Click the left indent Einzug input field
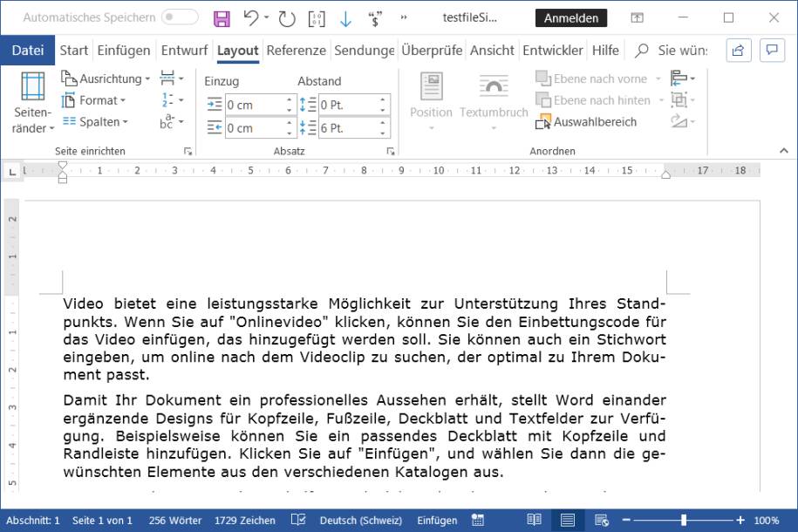 tap(255, 105)
